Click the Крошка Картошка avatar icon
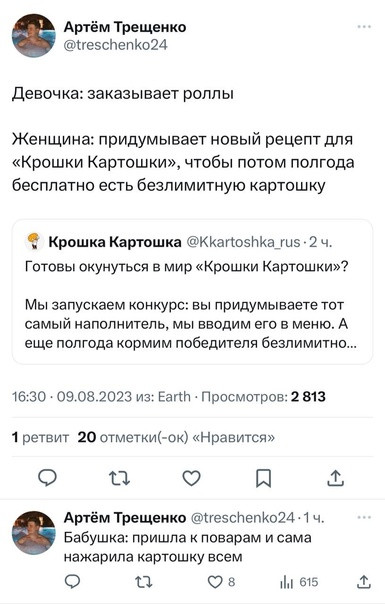The height and width of the screenshot is (604, 385). tap(34, 242)
